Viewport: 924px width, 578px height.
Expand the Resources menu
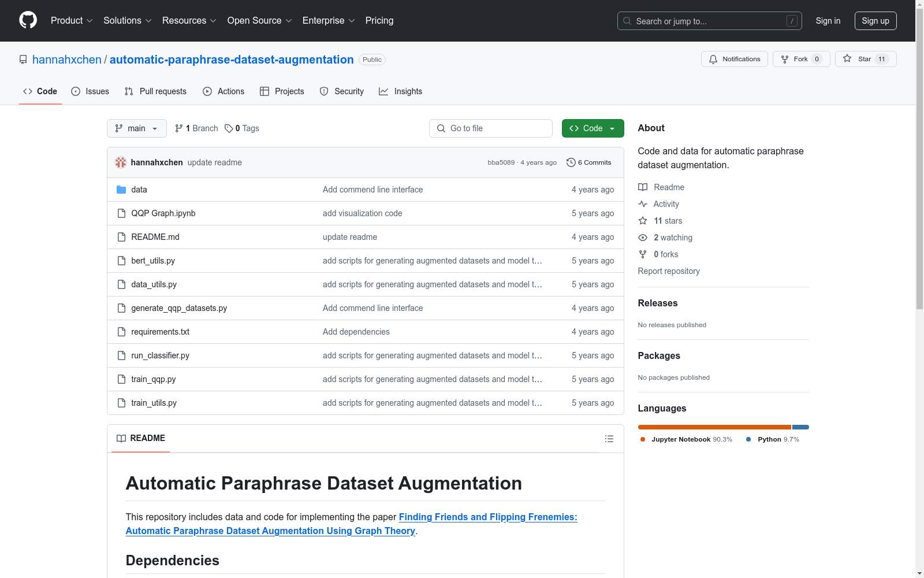tap(189, 21)
